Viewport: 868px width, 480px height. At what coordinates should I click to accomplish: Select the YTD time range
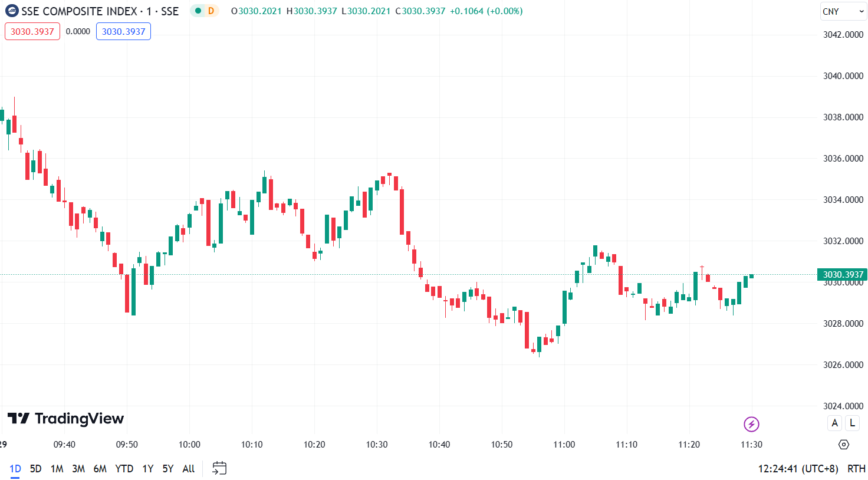click(x=124, y=469)
